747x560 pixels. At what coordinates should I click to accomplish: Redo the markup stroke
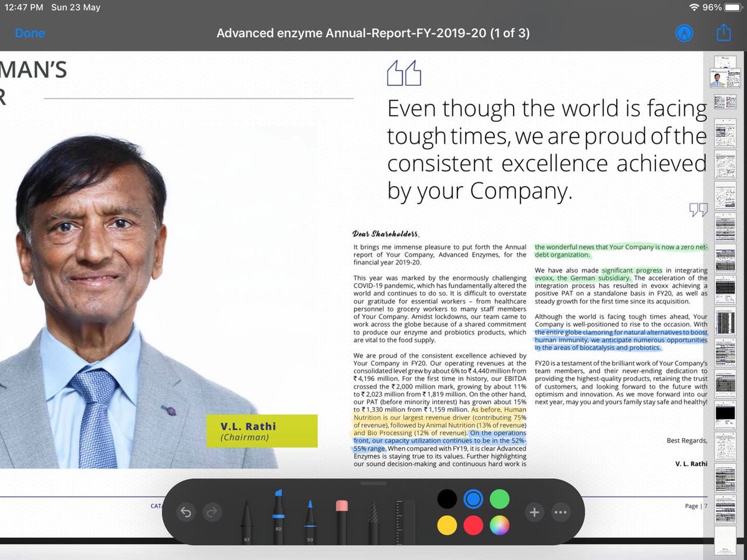pos(213,512)
